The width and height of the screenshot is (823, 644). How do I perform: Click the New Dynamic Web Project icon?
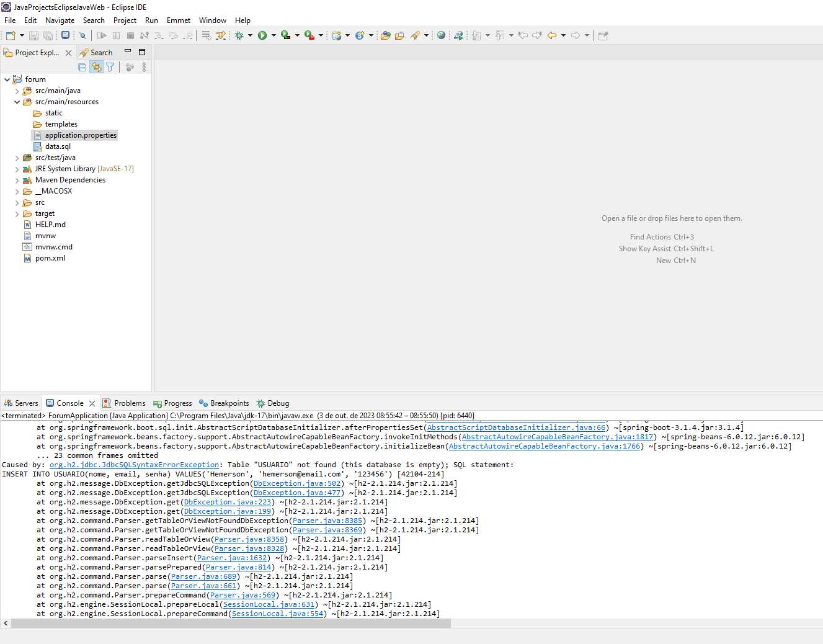point(336,35)
